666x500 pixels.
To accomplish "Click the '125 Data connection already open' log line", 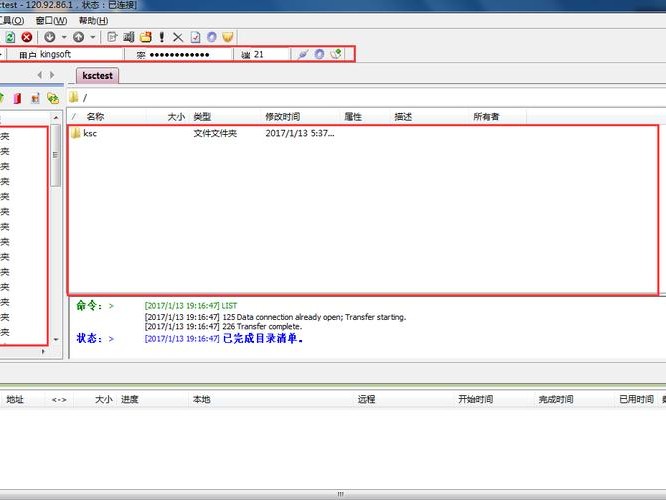I will coord(275,317).
